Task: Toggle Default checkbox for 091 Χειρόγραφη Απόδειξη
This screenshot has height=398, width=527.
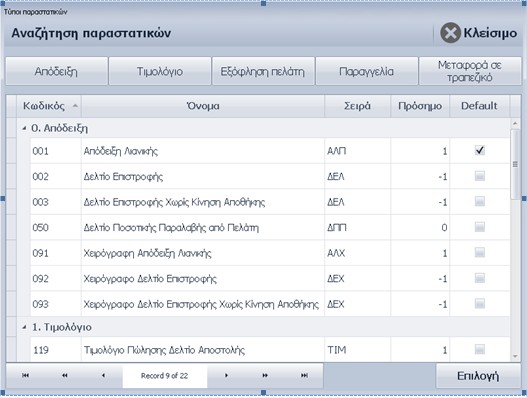Action: pyautogui.click(x=480, y=252)
